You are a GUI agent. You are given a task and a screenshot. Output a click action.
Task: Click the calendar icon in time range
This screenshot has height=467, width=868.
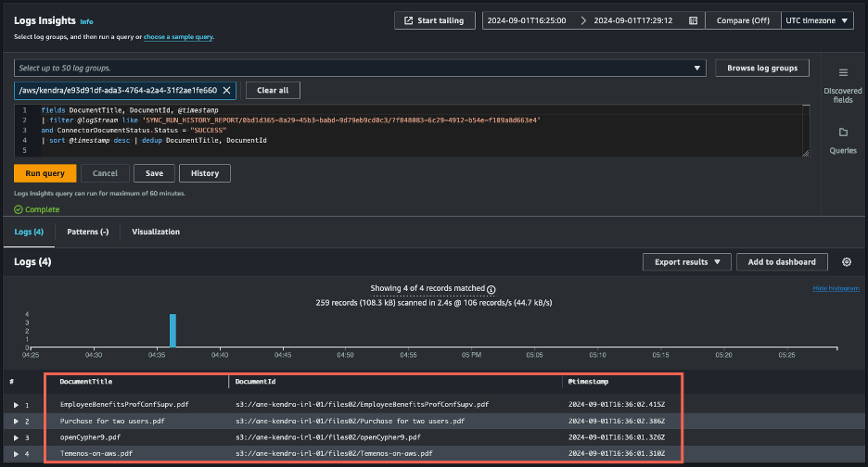point(692,20)
